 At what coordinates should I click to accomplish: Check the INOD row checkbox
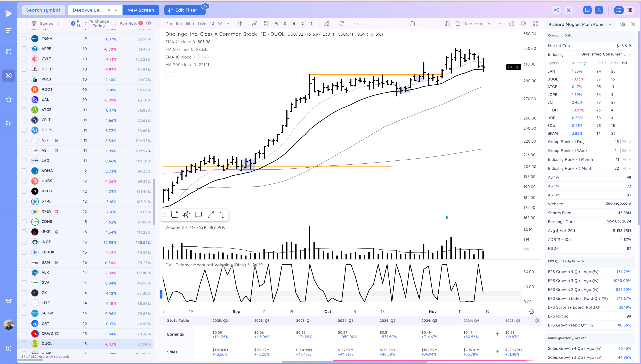[x=24, y=242]
